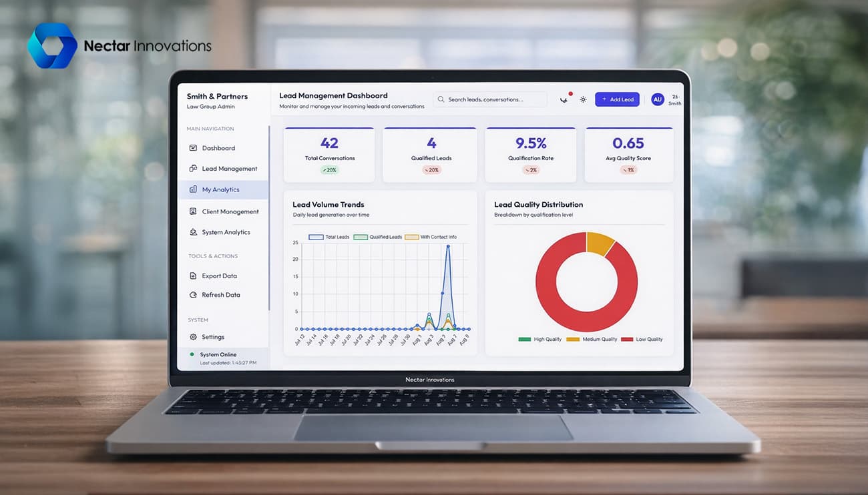Click the Low Quality red legend swatch

pos(627,339)
